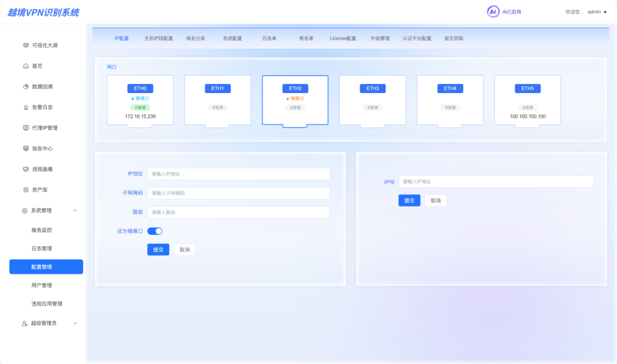Open the 系统配置 tab
Image resolution: width=617 pixels, height=364 pixels.
233,39
